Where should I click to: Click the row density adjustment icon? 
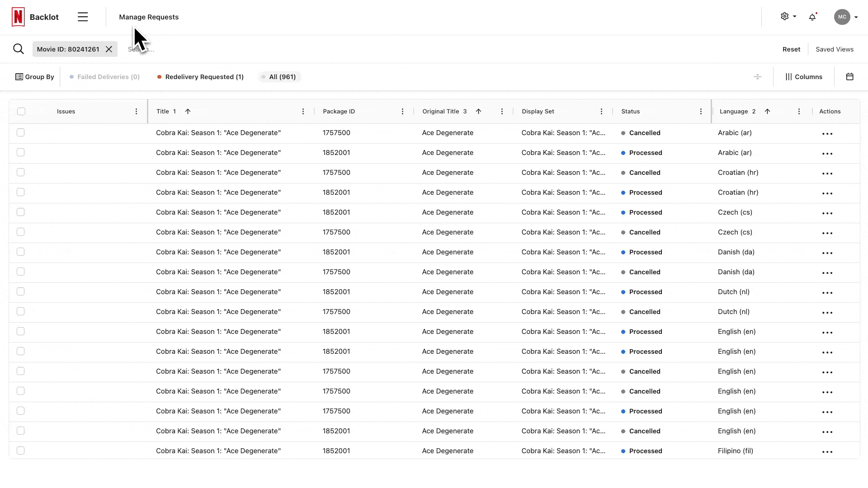tap(757, 76)
